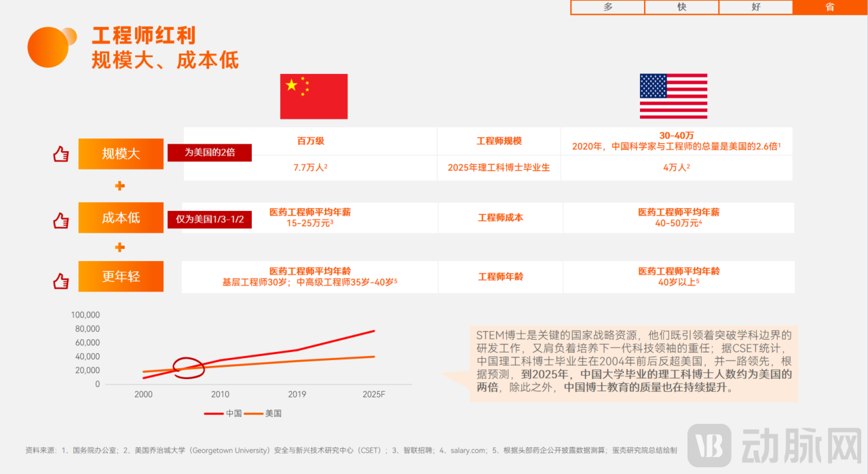
Task: Switch to the 多 tab
Action: coord(607,7)
